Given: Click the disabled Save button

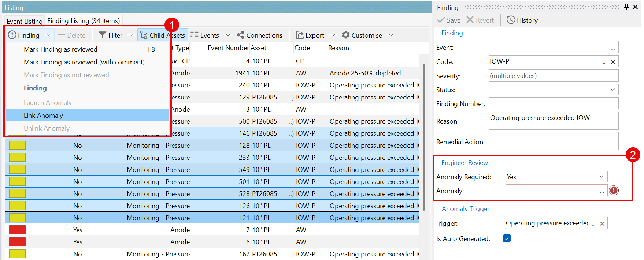Looking at the screenshot, I should 449,20.
